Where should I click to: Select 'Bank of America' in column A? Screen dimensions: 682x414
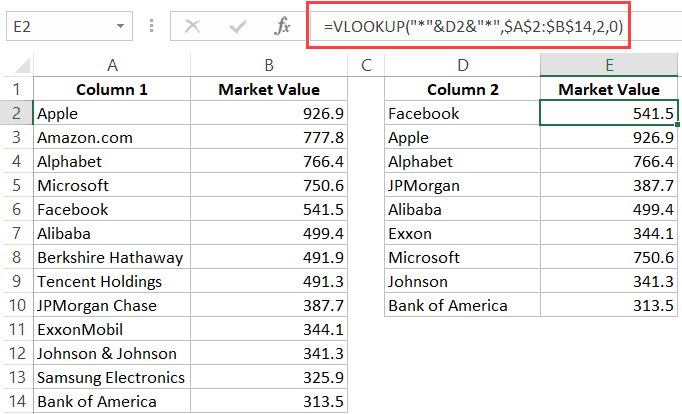(112, 401)
